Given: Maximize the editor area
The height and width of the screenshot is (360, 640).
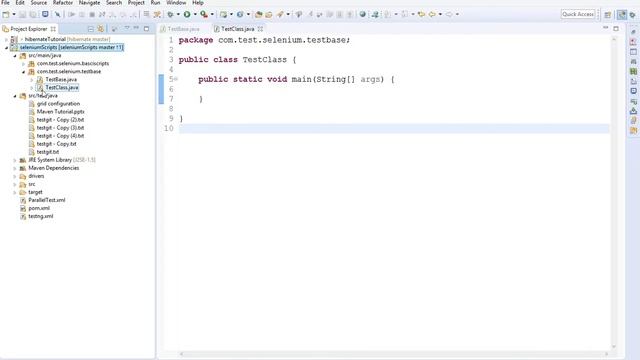Looking at the screenshot, I should point(616,29).
